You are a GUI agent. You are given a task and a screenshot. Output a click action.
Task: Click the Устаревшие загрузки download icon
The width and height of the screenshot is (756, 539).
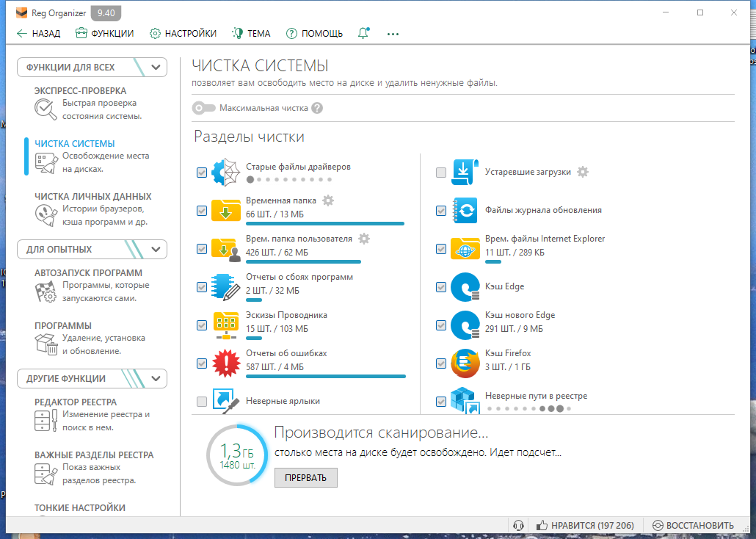tap(465, 173)
